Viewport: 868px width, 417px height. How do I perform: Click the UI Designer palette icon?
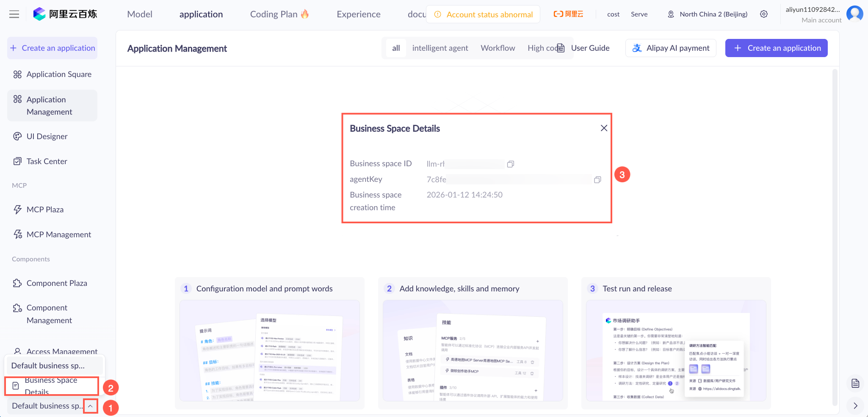tap(17, 136)
